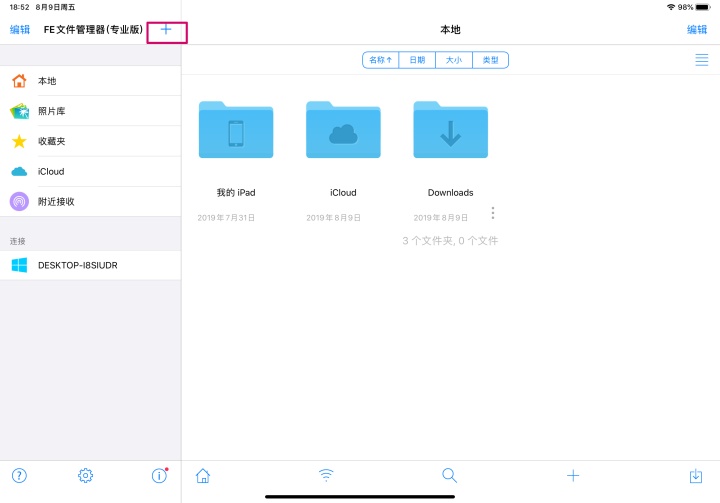Screen dimensions: 720x503
Task: Switch view with list layout icon
Action: pos(702,60)
